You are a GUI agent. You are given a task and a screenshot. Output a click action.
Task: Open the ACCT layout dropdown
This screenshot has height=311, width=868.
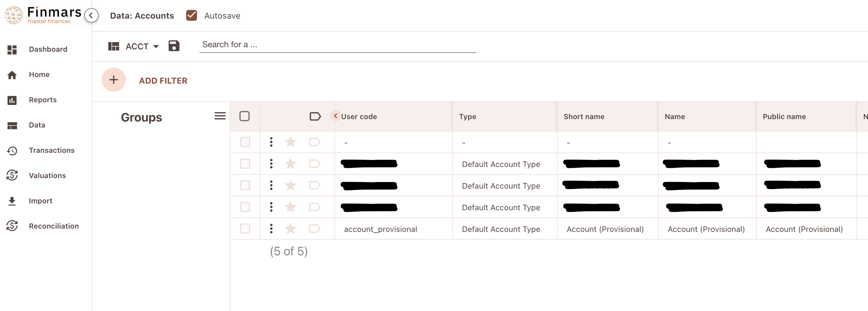point(142,46)
